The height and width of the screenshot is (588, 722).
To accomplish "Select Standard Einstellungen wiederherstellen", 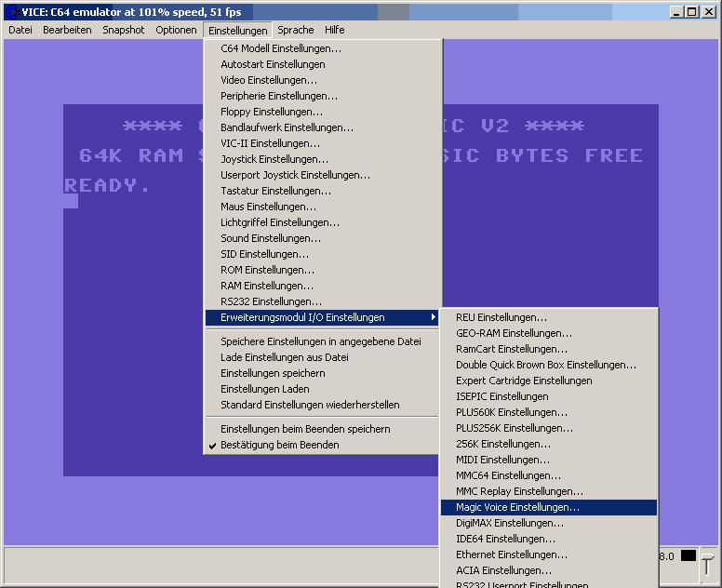I will [x=310, y=405].
